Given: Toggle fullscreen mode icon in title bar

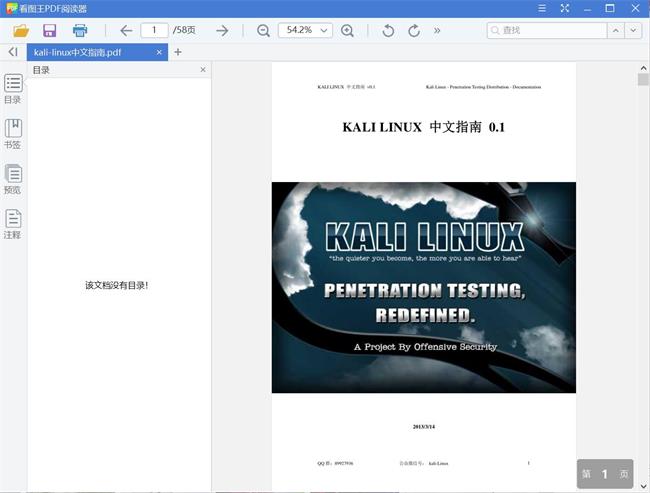Looking at the screenshot, I should point(565,8).
